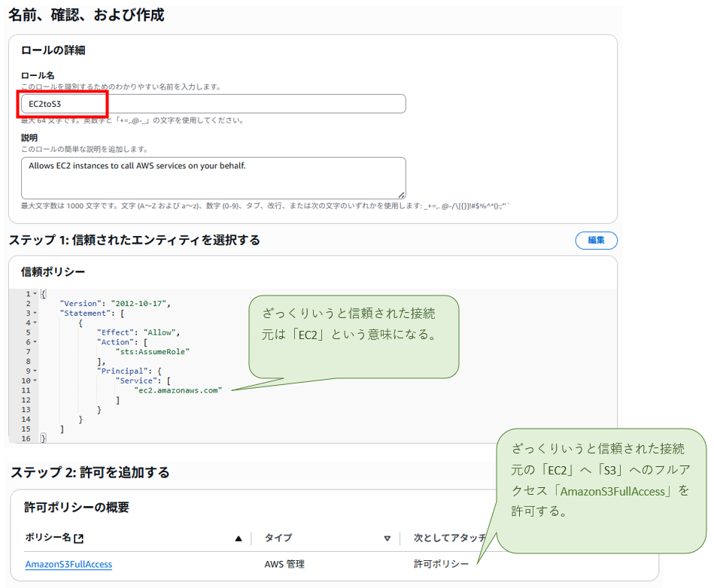The width and height of the screenshot is (714, 588).
Task: Click the "Effect": "Allow" code line
Action: click(138, 332)
